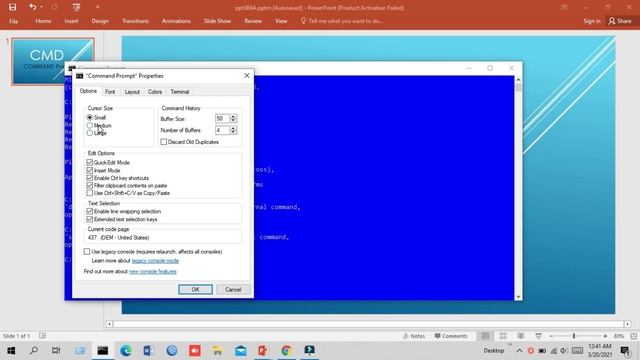Select Large cursor size radio button

[89, 133]
